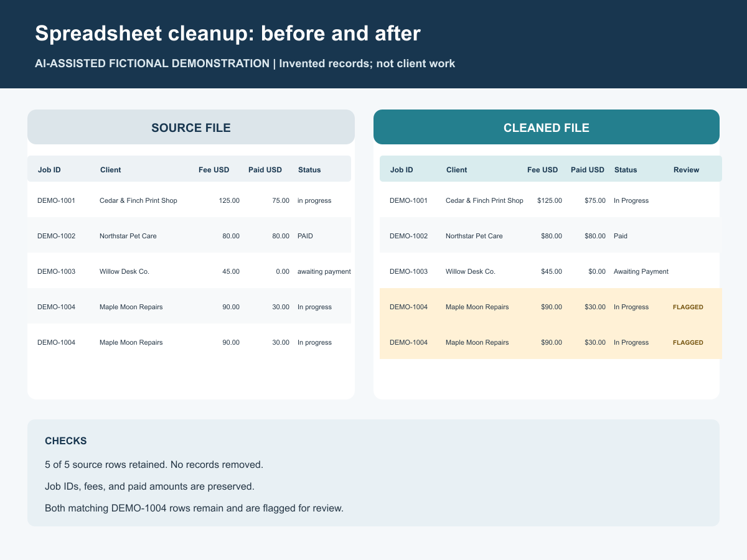Select the 125.00 fee value in Source File
The width and height of the screenshot is (747, 560).
[229, 200]
